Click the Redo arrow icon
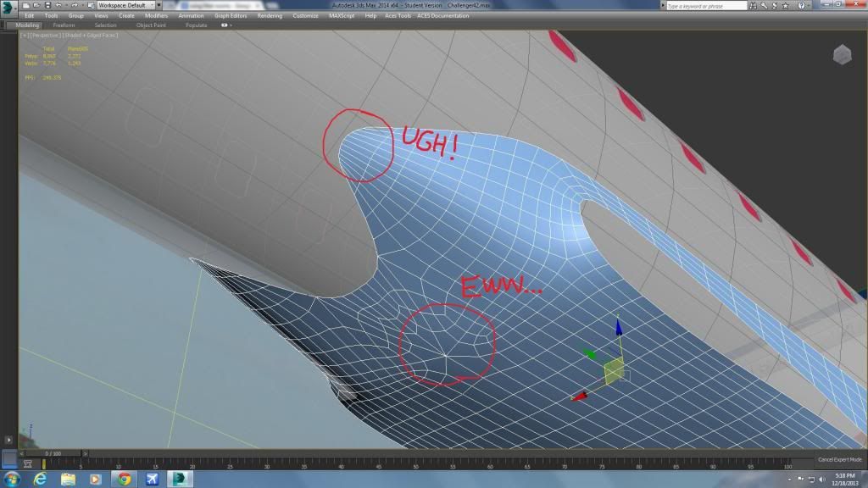This screenshot has width=868, height=488. tap(73, 5)
